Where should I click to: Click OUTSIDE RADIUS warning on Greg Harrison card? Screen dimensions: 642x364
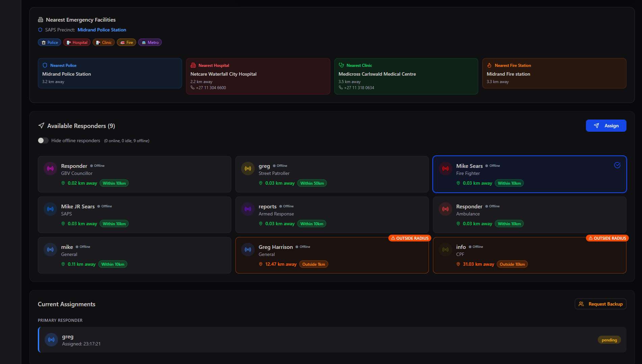click(410, 238)
